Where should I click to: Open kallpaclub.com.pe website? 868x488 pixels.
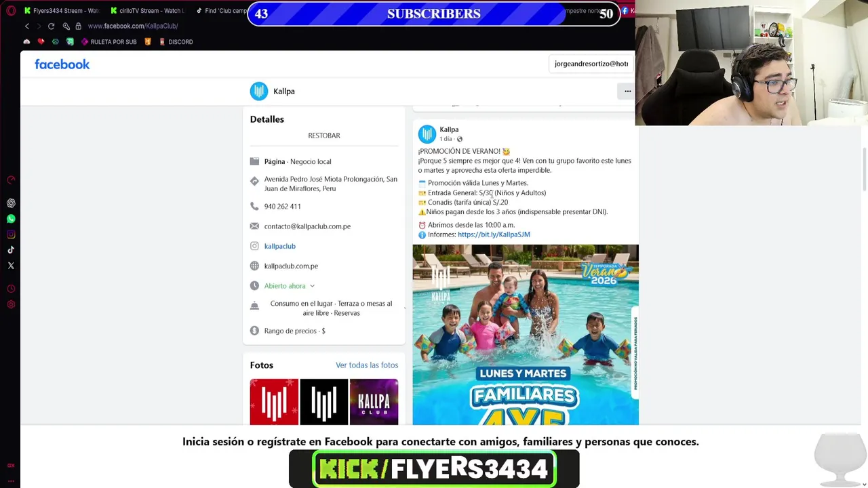291,266
